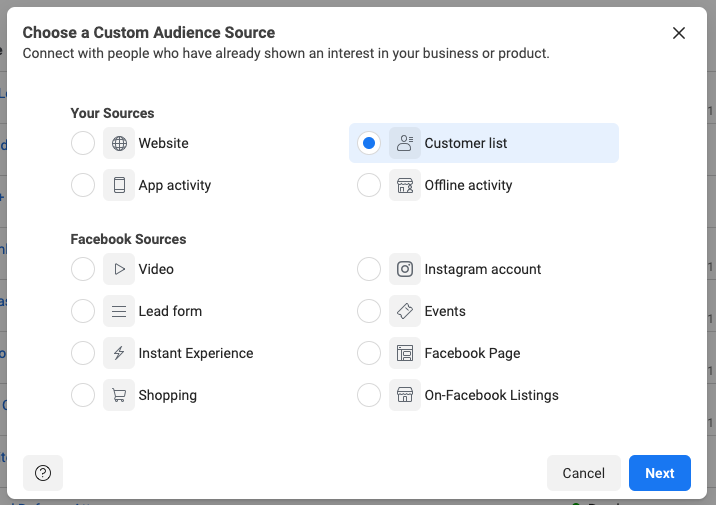Select the Website radio button
The width and height of the screenshot is (716, 505).
tap(83, 143)
